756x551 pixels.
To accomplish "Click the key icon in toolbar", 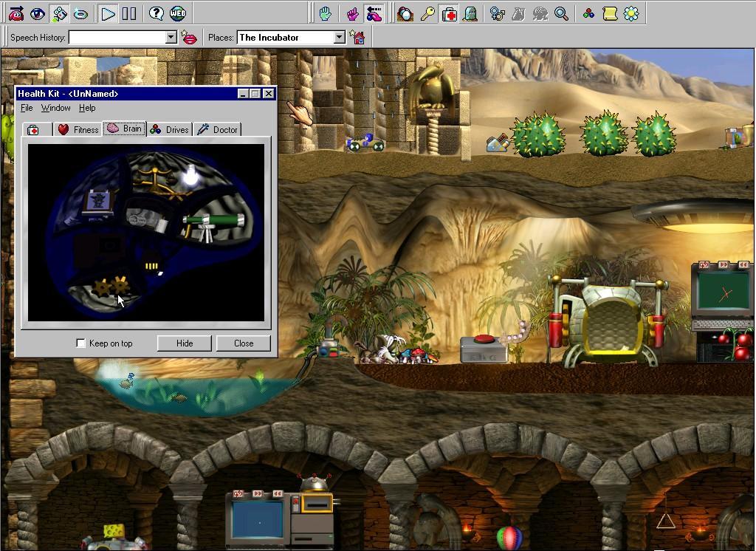I will click(x=427, y=13).
